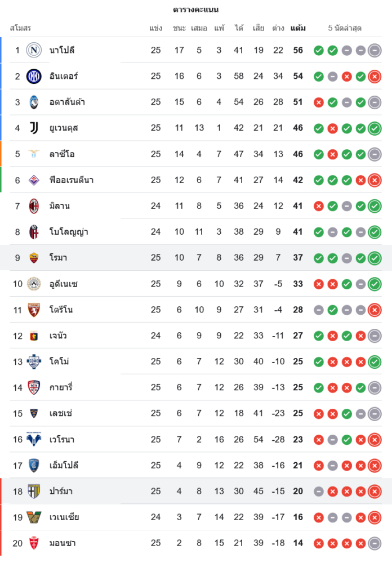Click the Roma club crest icon

(x=34, y=258)
